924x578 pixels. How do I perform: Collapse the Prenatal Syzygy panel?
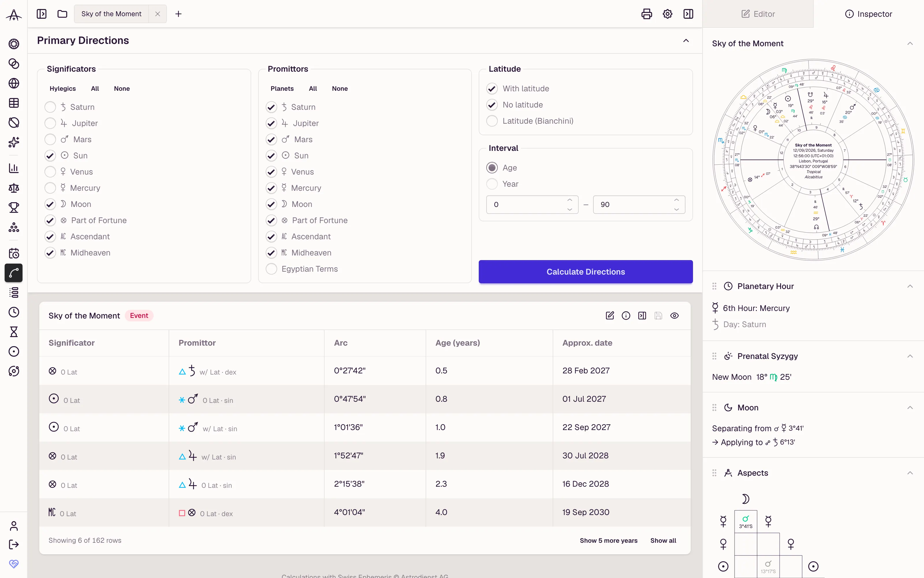pos(910,356)
